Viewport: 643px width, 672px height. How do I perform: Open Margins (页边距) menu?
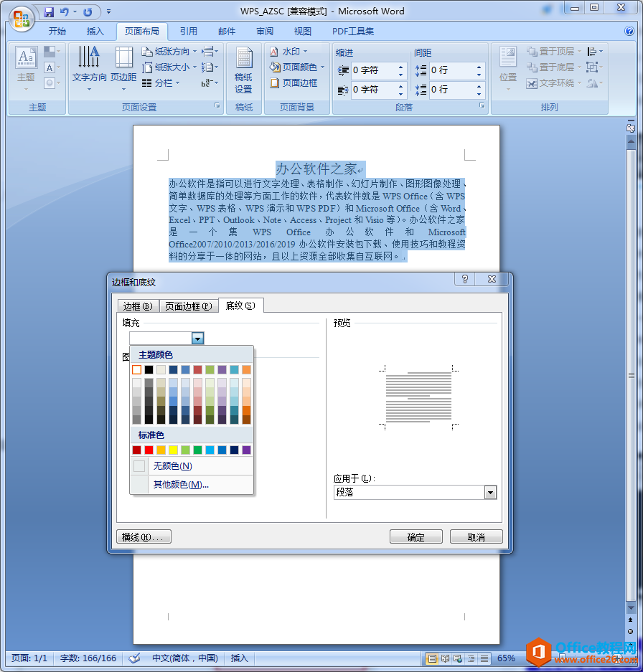[x=123, y=69]
